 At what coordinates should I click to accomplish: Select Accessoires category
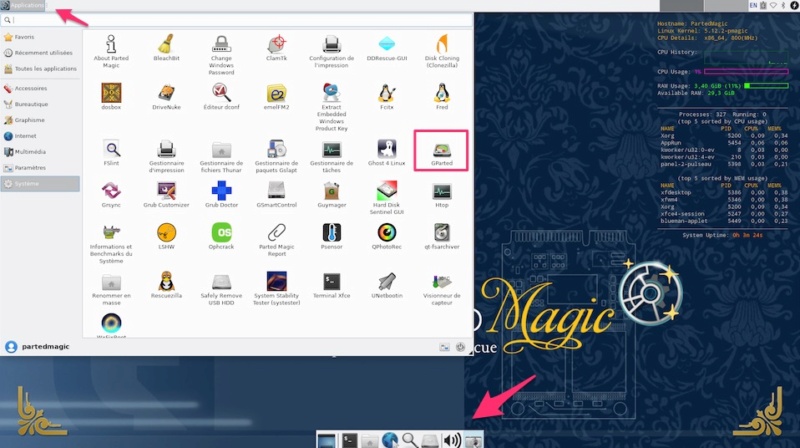(40, 88)
